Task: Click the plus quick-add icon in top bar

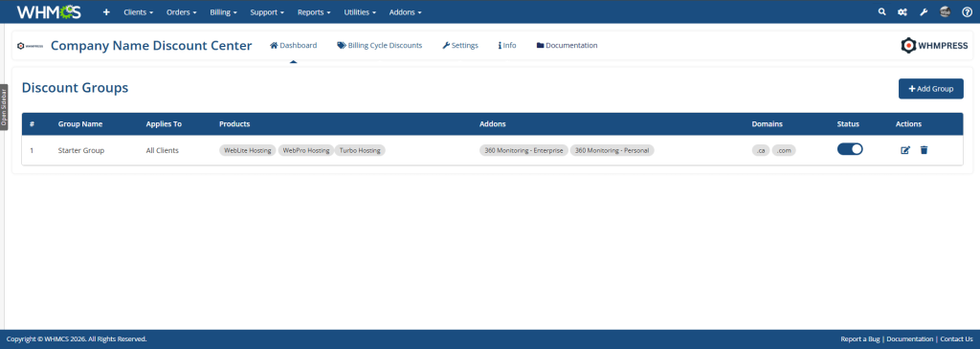Action: (x=106, y=11)
